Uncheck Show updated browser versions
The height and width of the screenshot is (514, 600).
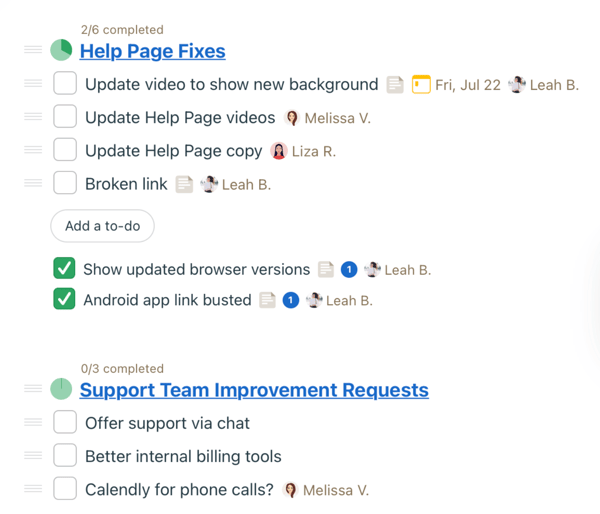[64, 268]
